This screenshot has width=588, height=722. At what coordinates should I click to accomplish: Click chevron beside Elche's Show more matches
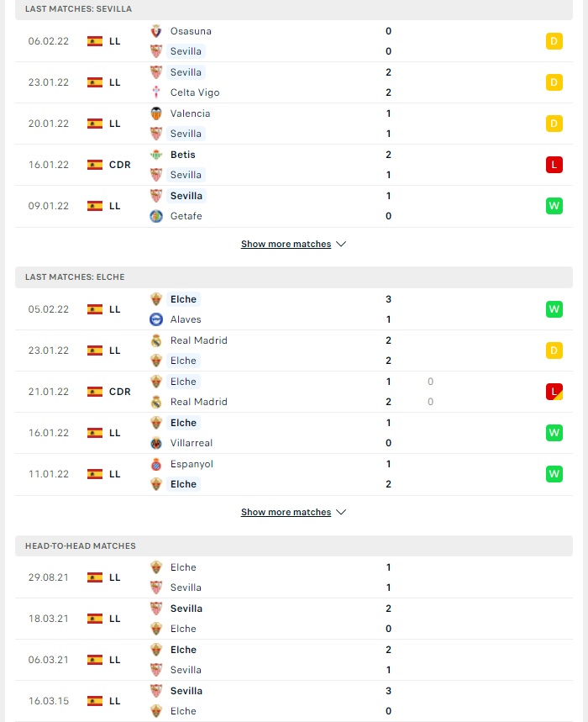click(341, 512)
